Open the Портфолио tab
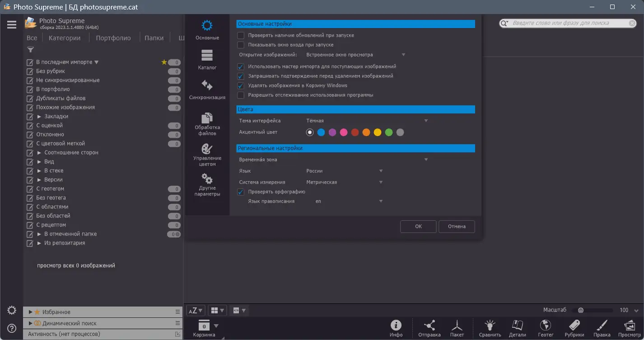The image size is (644, 340). (113, 38)
